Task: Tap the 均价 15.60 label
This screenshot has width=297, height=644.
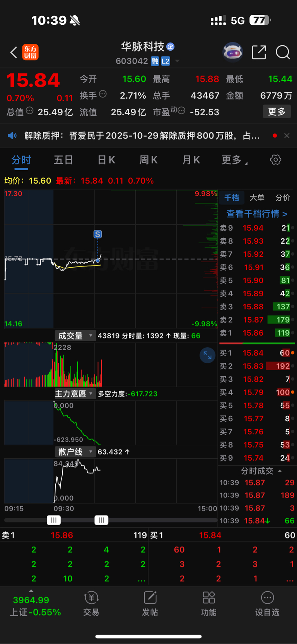Action: coord(28,181)
